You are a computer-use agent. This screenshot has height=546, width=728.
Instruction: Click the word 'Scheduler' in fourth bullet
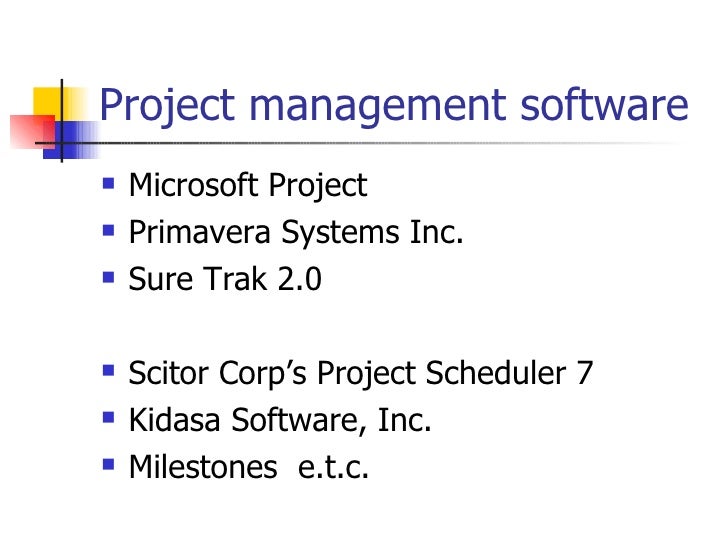(495, 373)
